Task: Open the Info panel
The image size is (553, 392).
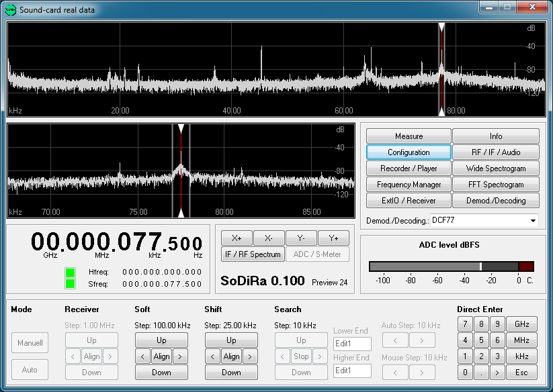Action: pos(496,136)
